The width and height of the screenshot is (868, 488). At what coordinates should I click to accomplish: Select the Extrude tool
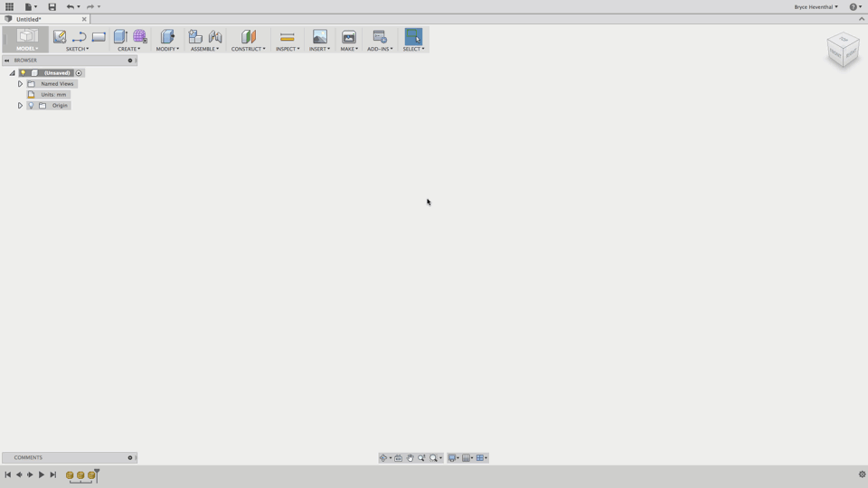[120, 36]
